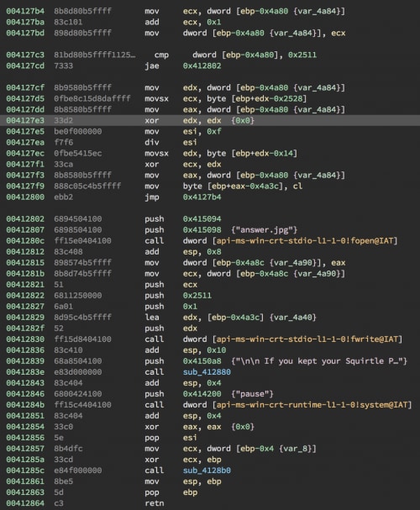The height and width of the screenshot is (510, 420).
Task: Select constant 0x2511 in the cmp instruction
Action: point(302,55)
